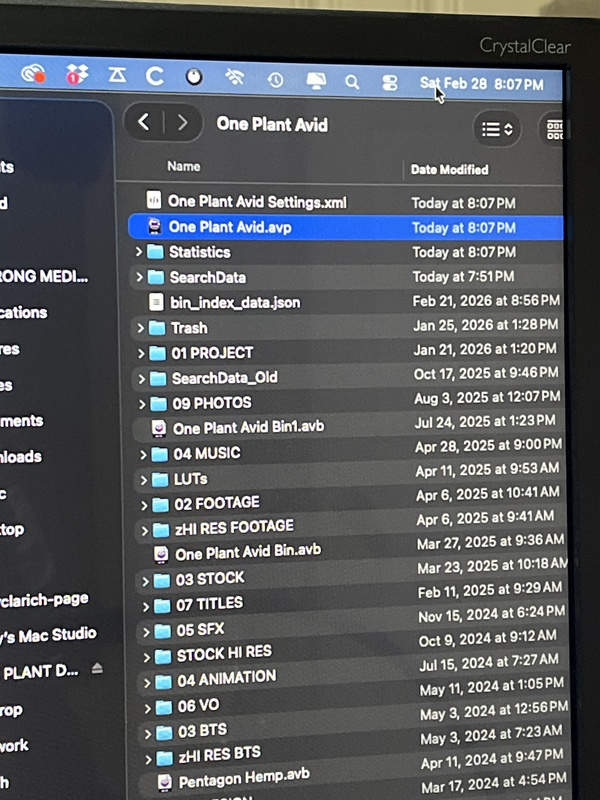Select the bin_index_data.json file

pos(234,302)
